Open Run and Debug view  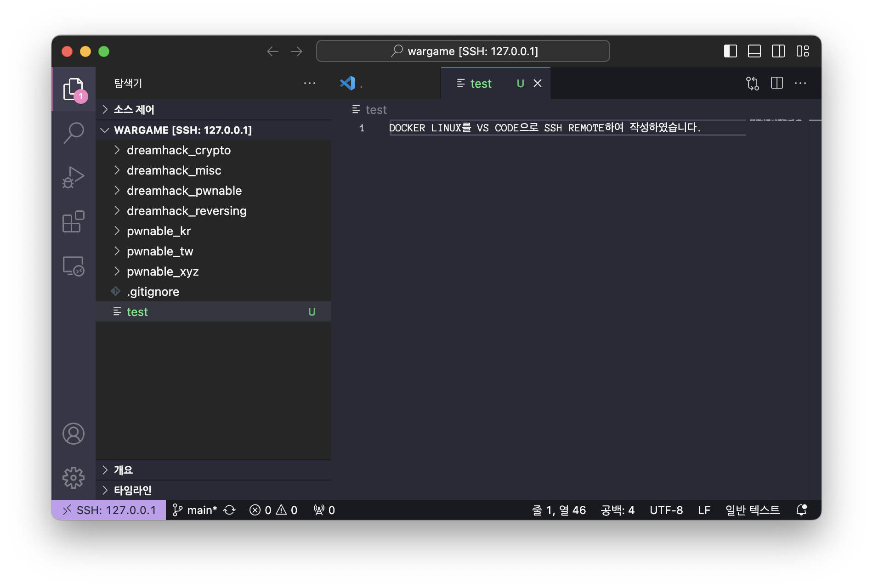tap(74, 177)
